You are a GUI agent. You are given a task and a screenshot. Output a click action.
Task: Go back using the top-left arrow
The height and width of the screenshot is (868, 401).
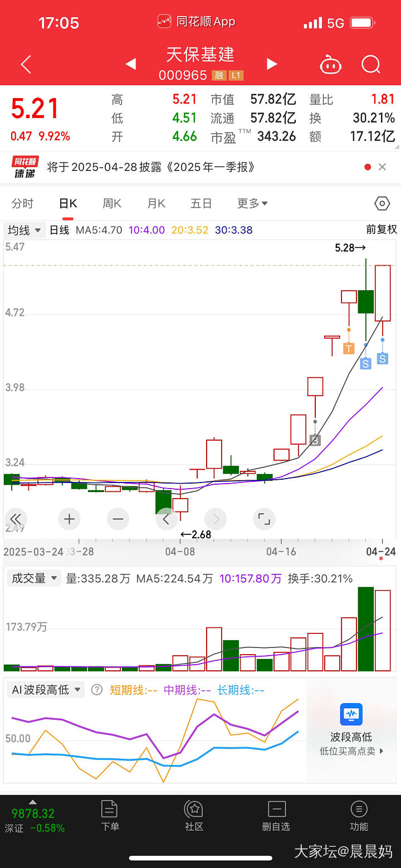click(26, 65)
